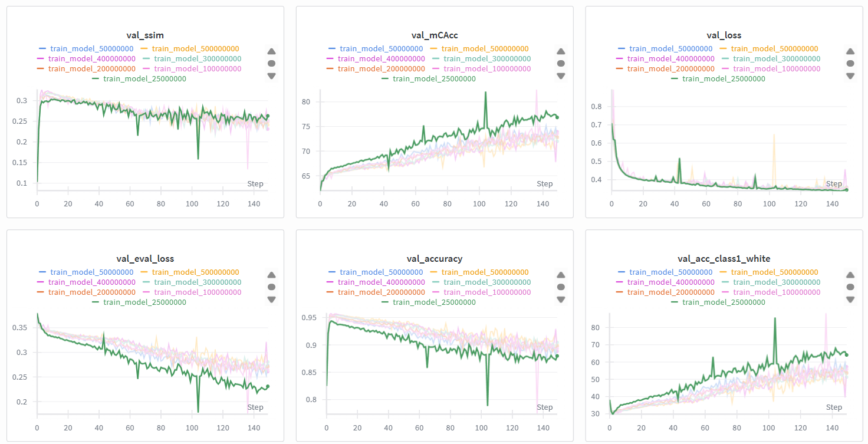Screen dimensions: 868x444
Task: Click the legend up arrow in val_ssim chart
Action: [x=271, y=51]
